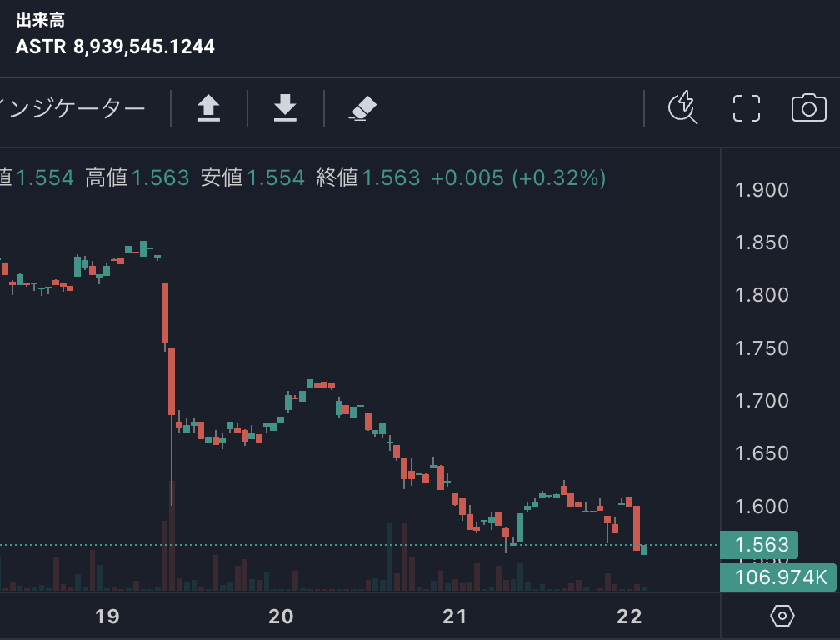Viewport: 840px width, 640px height.
Task: Select the eraser tool icon
Action: [362, 108]
